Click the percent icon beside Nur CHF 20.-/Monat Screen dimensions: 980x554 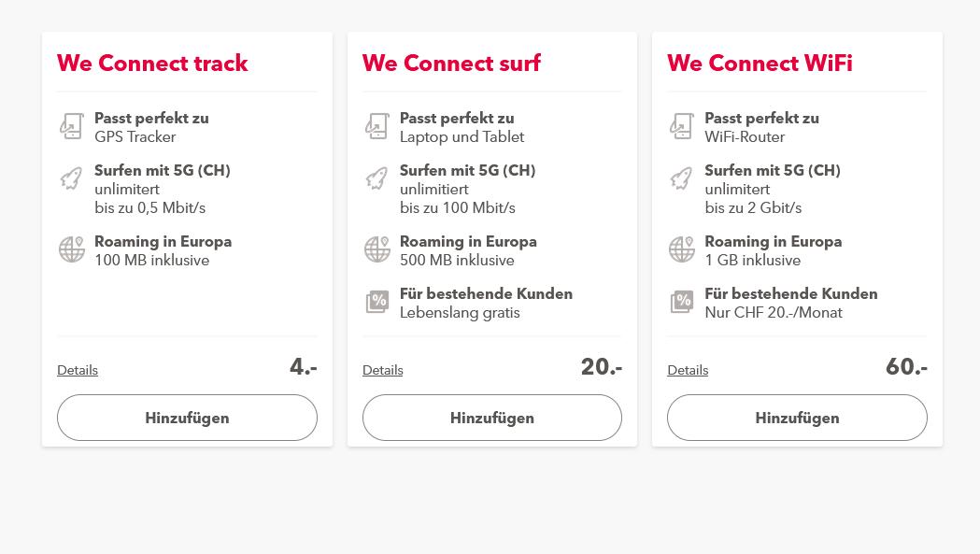point(682,302)
